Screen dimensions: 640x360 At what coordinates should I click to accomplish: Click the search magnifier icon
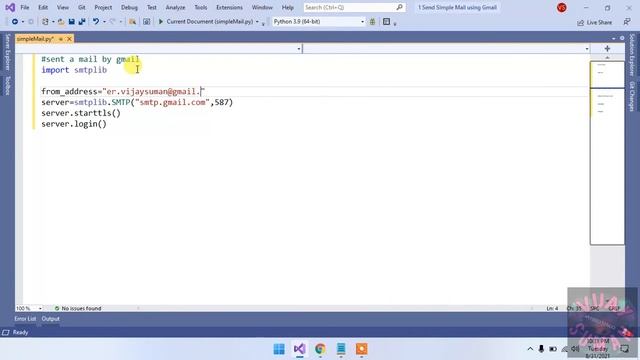tap(400, 7)
